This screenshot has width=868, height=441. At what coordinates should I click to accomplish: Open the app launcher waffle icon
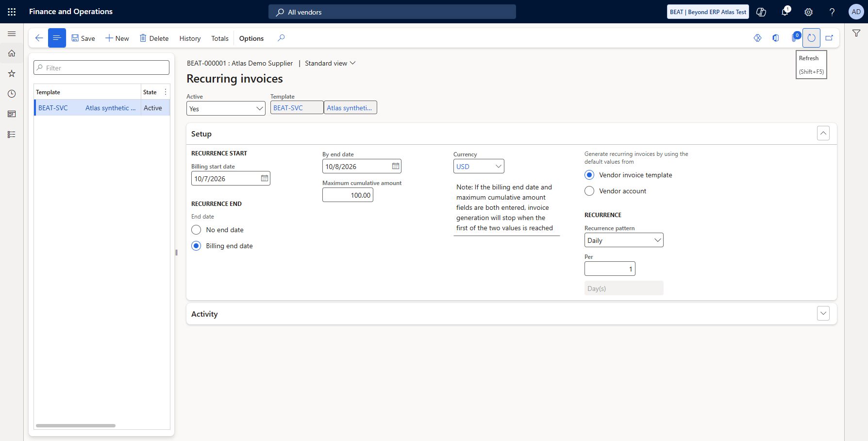pos(12,12)
